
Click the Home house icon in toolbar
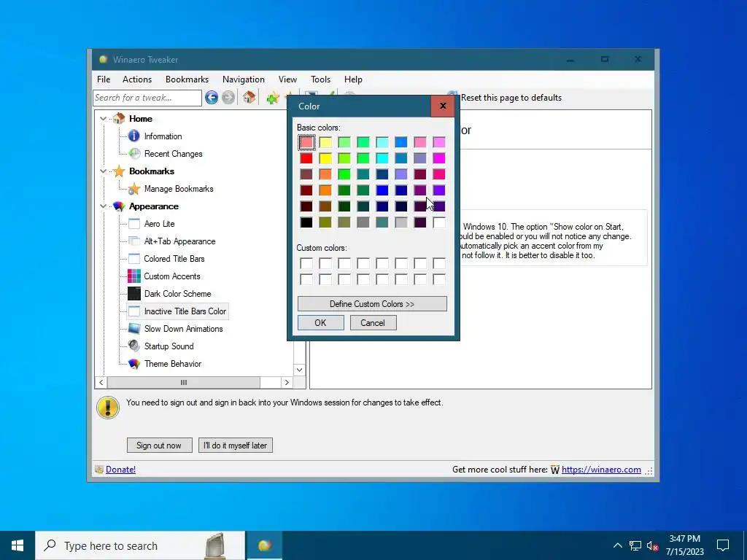(x=249, y=97)
